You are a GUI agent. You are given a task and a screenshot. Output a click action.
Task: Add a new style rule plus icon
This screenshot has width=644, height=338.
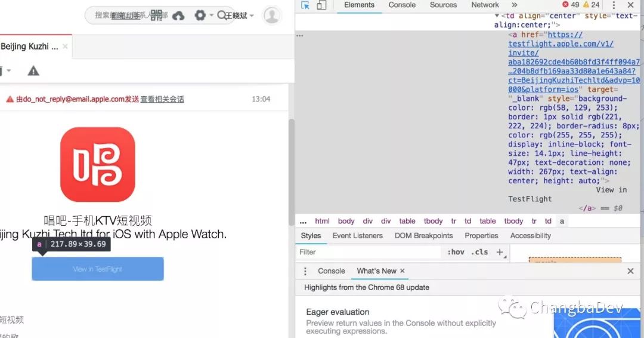click(x=500, y=252)
